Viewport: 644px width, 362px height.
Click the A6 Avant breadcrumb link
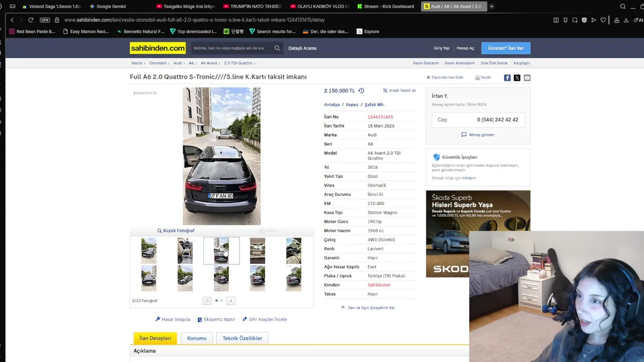(209, 63)
